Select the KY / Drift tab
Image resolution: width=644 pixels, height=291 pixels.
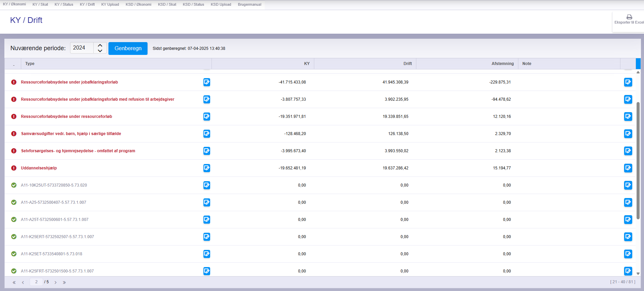click(x=87, y=4)
